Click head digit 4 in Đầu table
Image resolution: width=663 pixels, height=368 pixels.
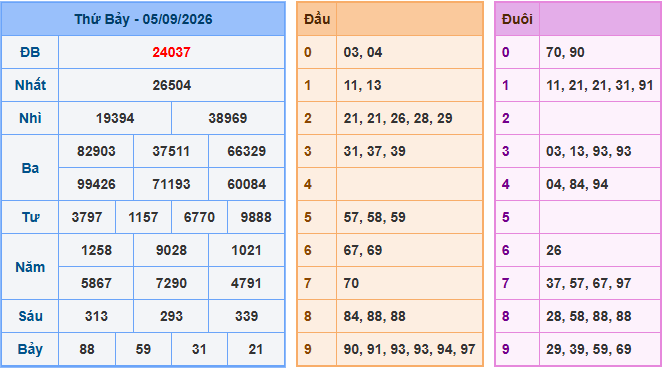point(308,184)
